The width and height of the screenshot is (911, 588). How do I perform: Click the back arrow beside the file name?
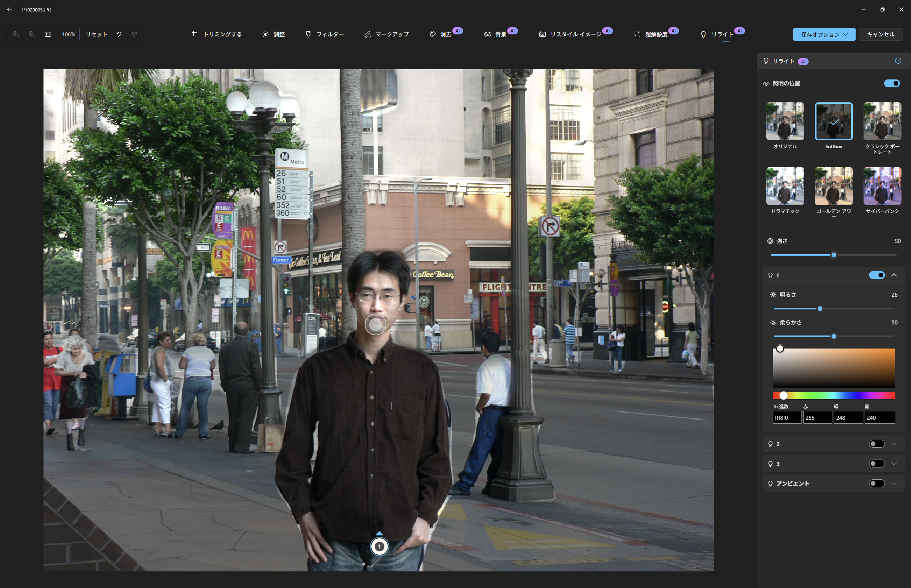pos(9,9)
